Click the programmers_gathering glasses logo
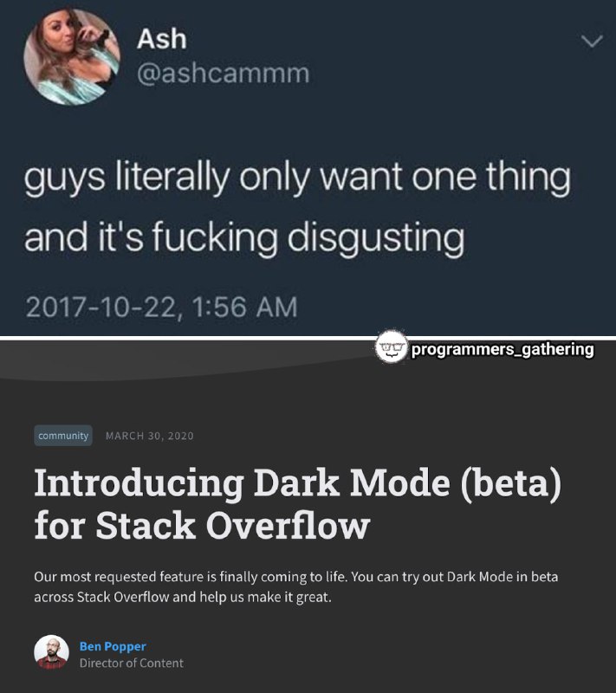Screen dimensions: 616x693 [391, 347]
